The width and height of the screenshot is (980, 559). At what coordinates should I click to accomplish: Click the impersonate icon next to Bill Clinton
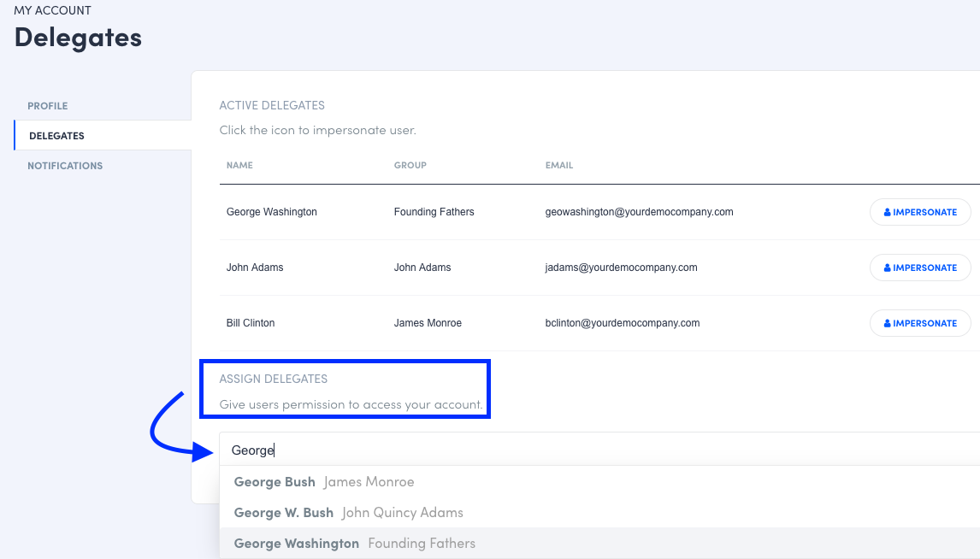tap(888, 323)
